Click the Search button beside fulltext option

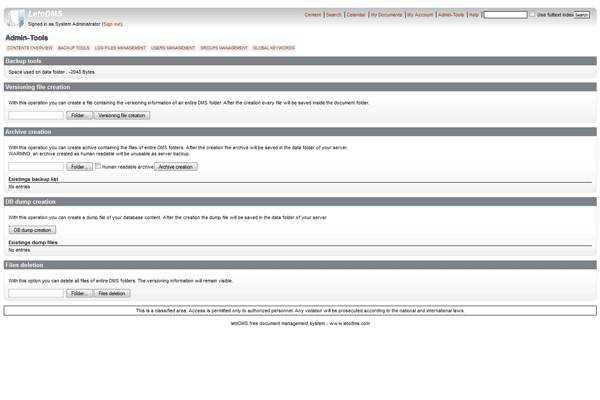582,15
